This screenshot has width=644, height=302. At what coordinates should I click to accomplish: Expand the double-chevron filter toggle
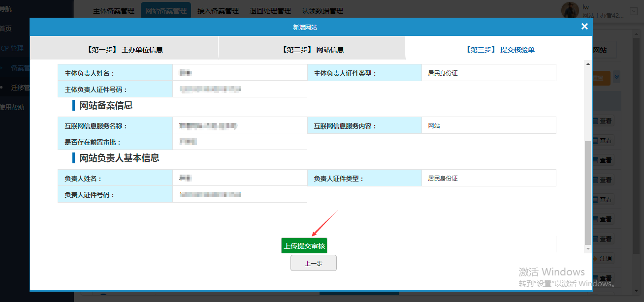coord(616,77)
